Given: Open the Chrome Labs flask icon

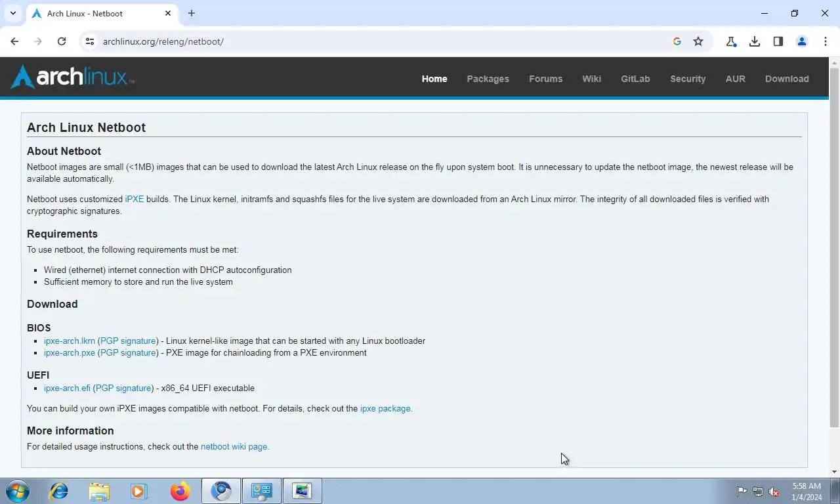Looking at the screenshot, I should [x=731, y=41].
